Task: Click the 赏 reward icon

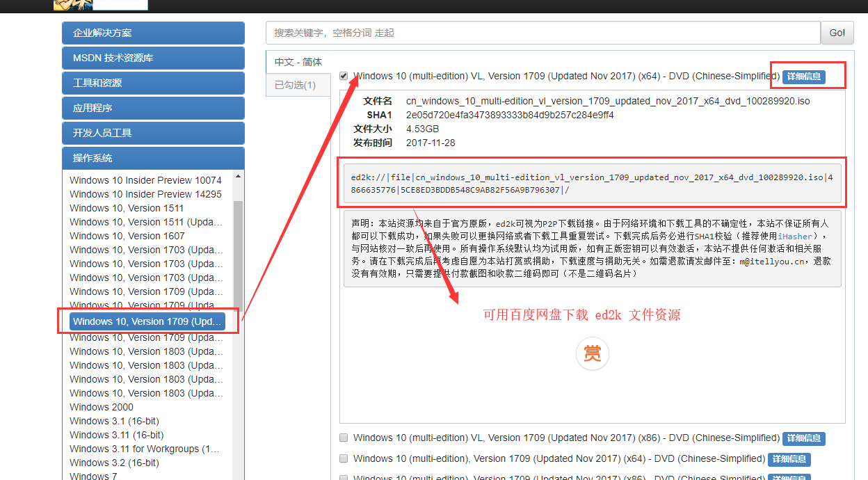Action: point(593,353)
